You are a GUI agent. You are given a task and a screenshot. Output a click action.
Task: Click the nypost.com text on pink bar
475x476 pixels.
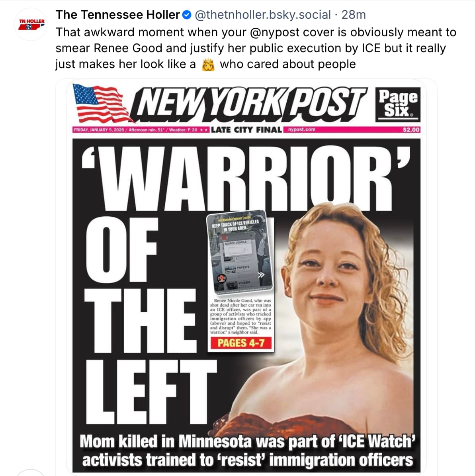pos(302,129)
